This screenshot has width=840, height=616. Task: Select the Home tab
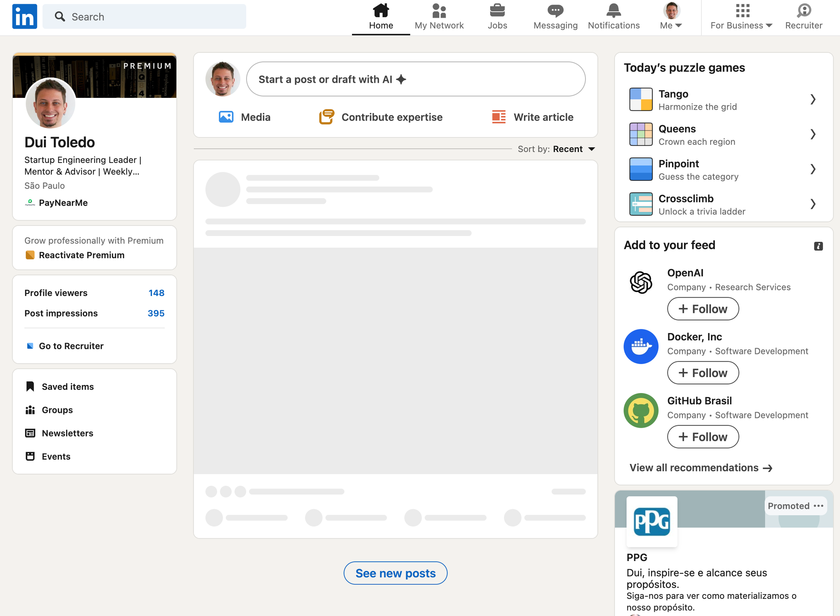click(381, 17)
